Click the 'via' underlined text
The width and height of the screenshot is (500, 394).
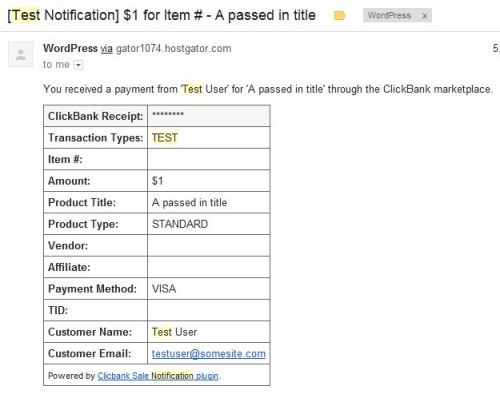click(107, 49)
